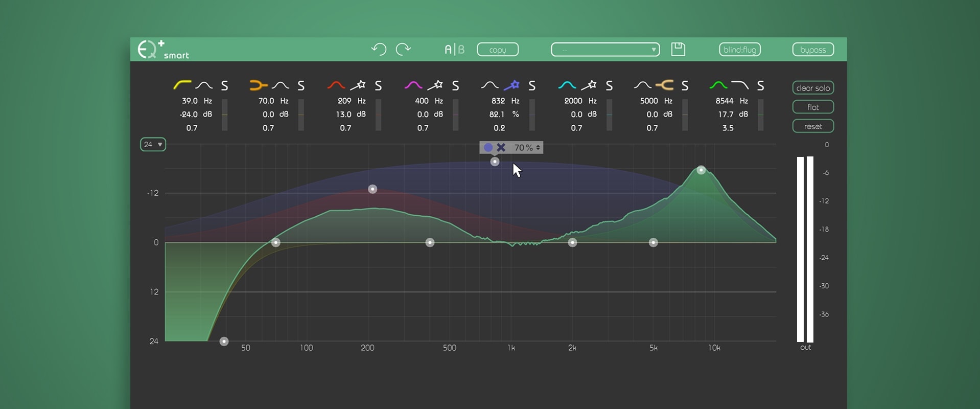The image size is (980, 409).
Task: Click the reset button
Action: (813, 126)
